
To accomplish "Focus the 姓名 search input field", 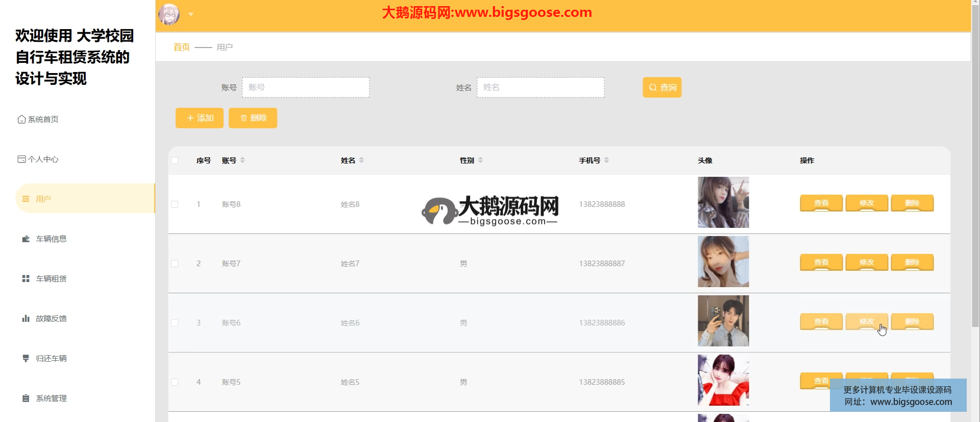I will point(540,87).
